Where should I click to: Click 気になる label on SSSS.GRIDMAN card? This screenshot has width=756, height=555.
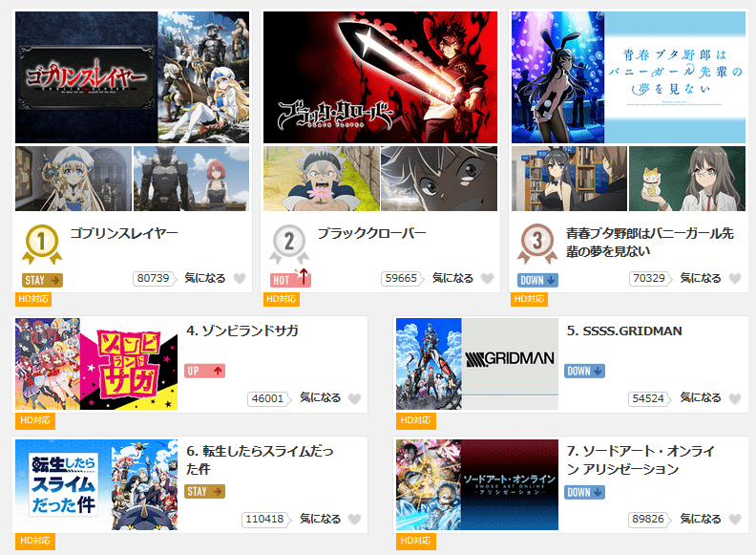701,398
